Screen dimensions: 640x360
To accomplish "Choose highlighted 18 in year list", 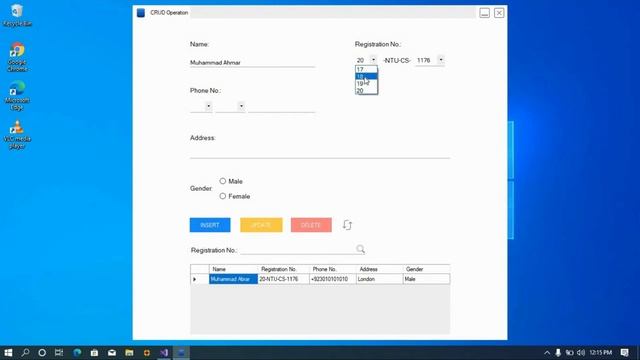I will click(367, 76).
